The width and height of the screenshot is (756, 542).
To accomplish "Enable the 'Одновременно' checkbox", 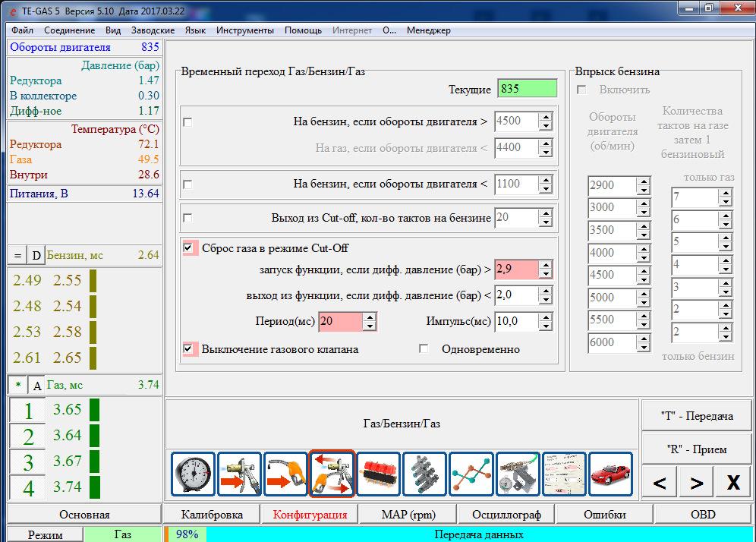I will (x=424, y=349).
